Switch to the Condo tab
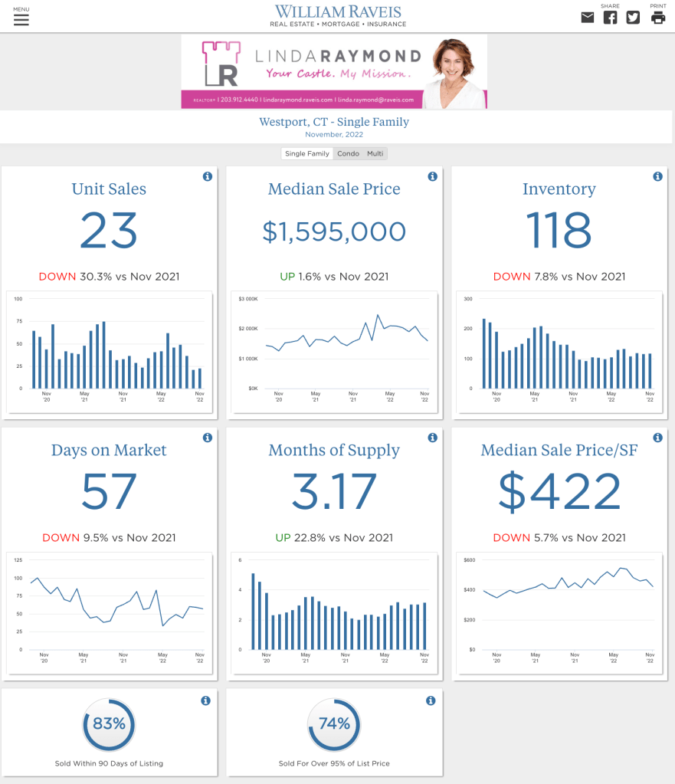Image resolution: width=675 pixels, height=784 pixels. (x=348, y=154)
